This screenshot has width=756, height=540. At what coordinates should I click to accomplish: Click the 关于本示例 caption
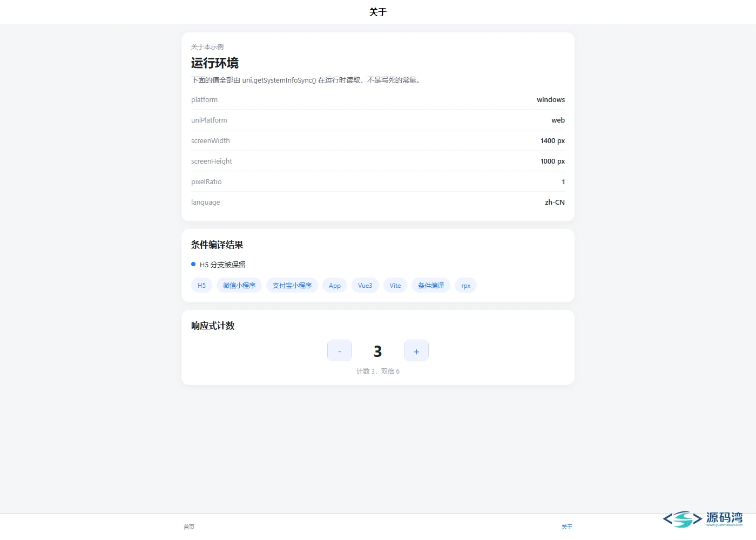coord(207,46)
